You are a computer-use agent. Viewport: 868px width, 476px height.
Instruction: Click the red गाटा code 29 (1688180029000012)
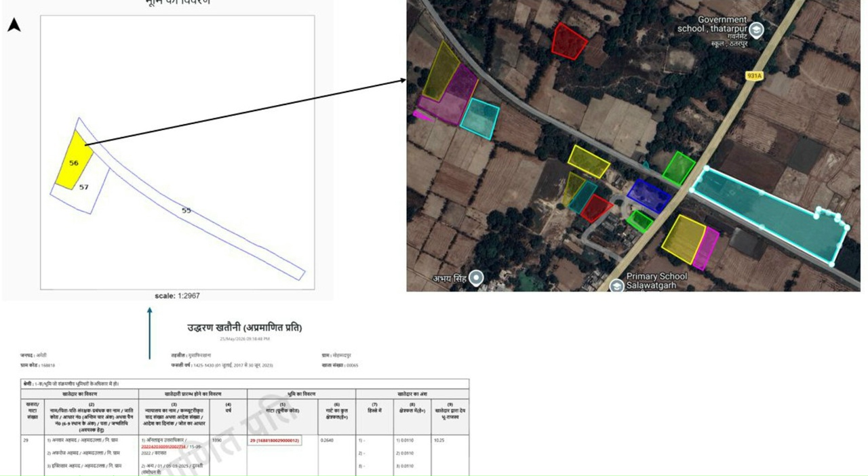[x=274, y=441]
